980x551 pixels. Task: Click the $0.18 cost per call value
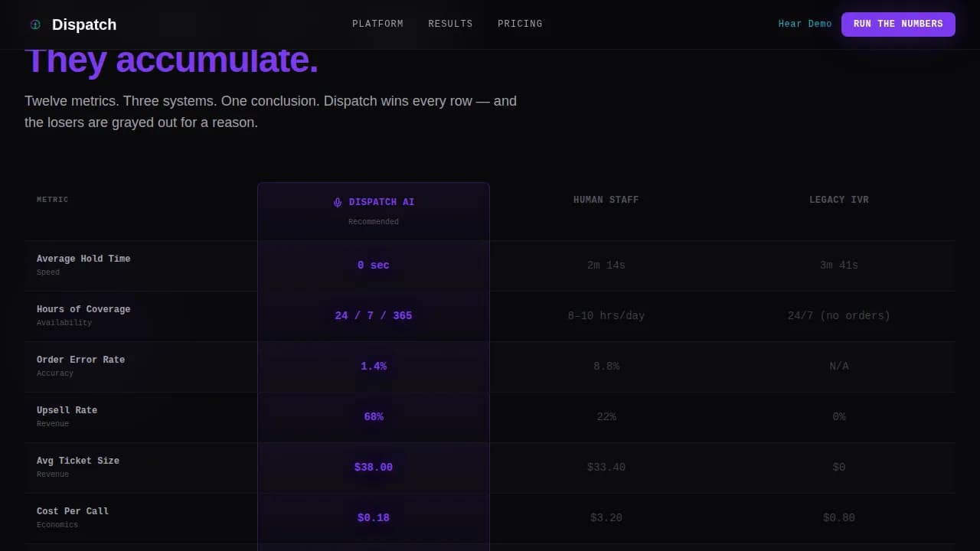coord(374,518)
